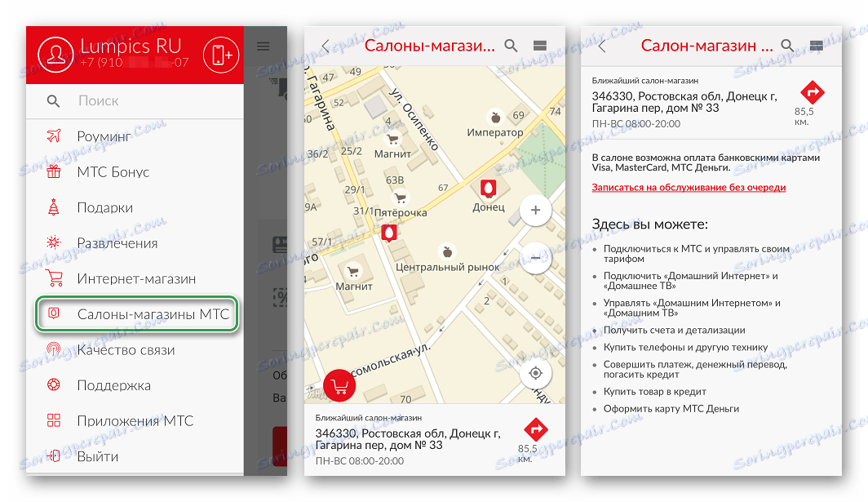Tap Выйти to log out
The image size is (868, 502).
point(135,456)
